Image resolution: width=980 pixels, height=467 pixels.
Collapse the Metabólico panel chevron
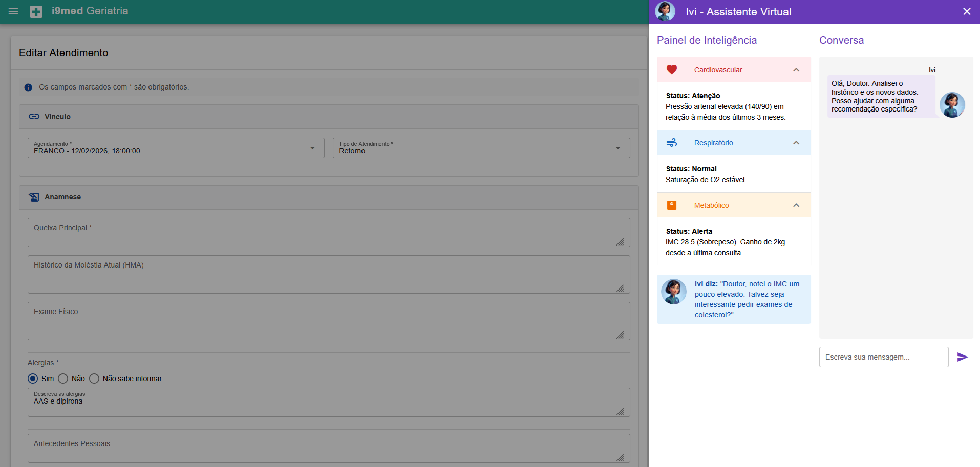(796, 205)
